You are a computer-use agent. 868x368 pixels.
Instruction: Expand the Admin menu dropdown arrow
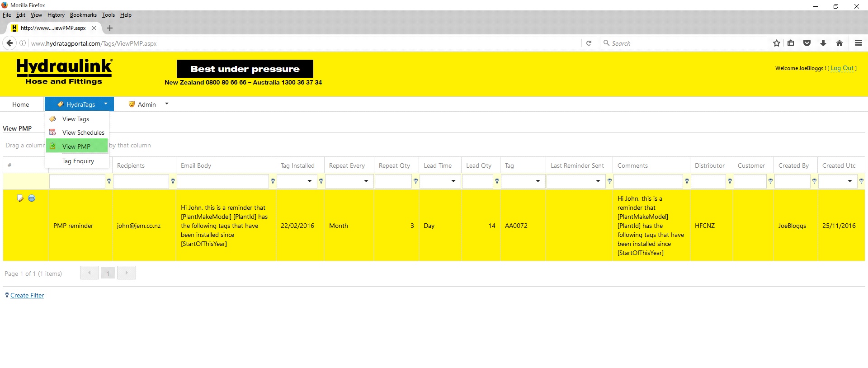point(167,104)
